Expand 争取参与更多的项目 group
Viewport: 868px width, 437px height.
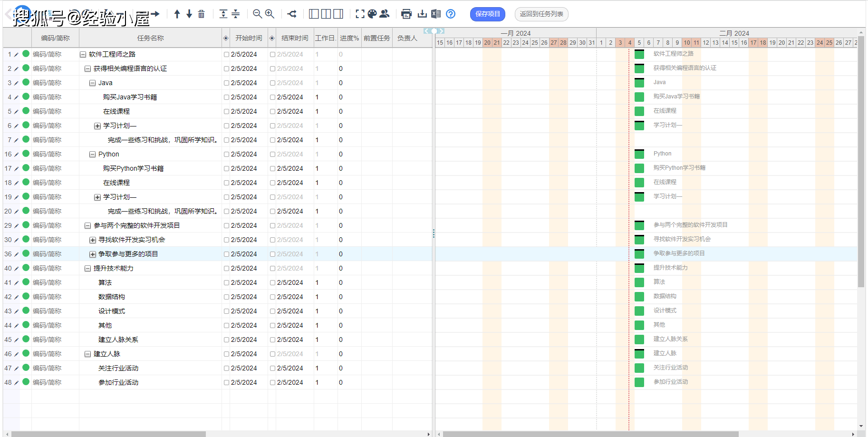point(92,254)
